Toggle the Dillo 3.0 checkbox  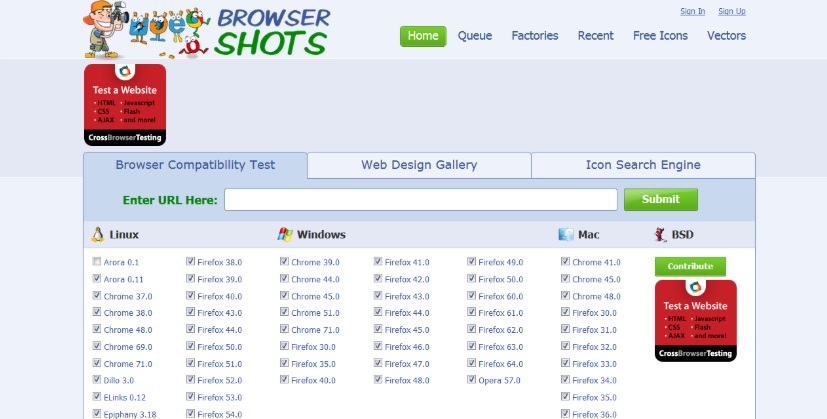point(97,379)
